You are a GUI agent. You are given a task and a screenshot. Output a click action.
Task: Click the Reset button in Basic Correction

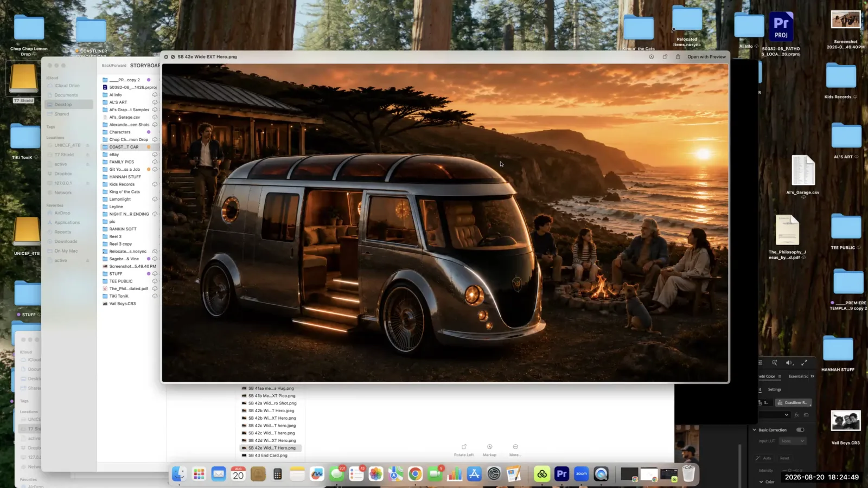click(784, 458)
